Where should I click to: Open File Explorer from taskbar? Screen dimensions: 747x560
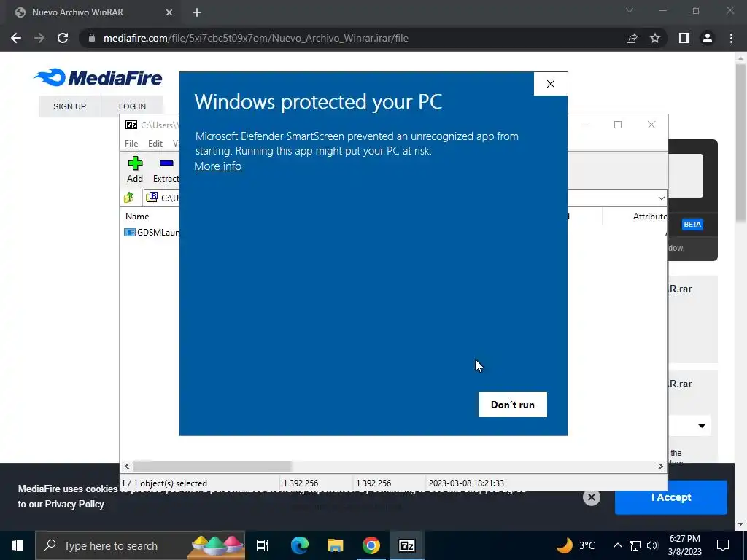coord(335,545)
